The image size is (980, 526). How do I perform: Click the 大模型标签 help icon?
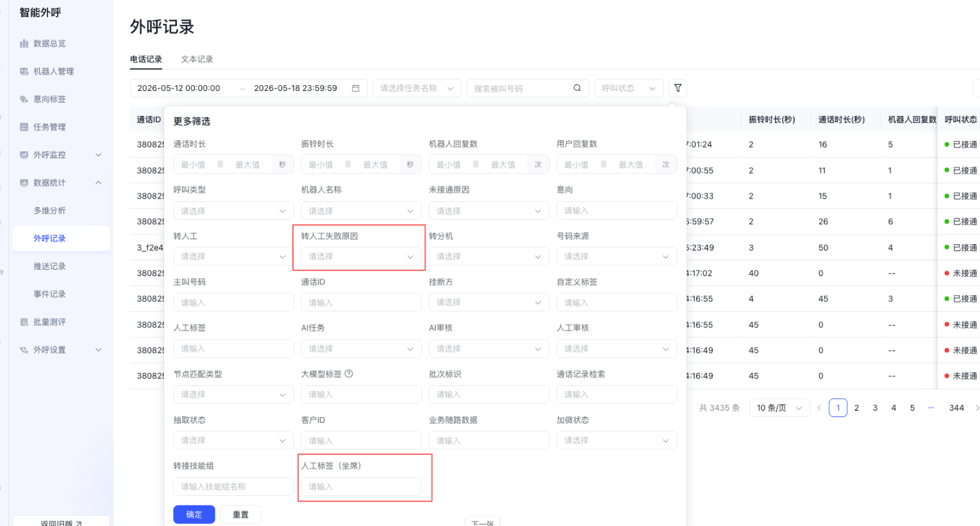coord(349,374)
